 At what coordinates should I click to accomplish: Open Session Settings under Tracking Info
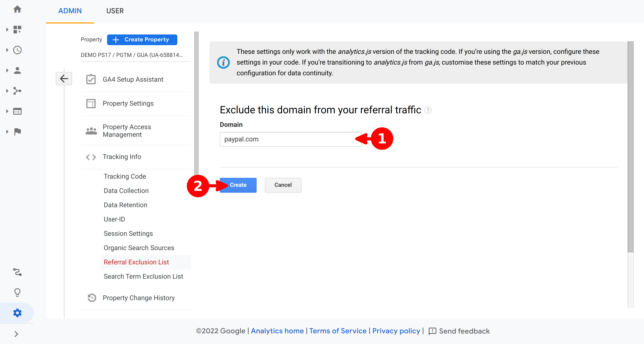(x=128, y=234)
